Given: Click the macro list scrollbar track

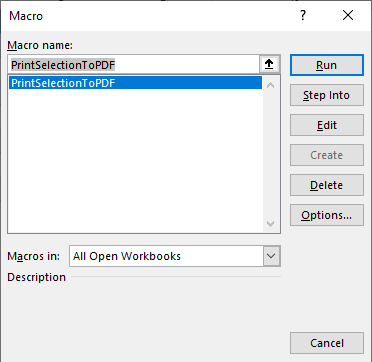Looking at the screenshot, I should coord(271,154).
